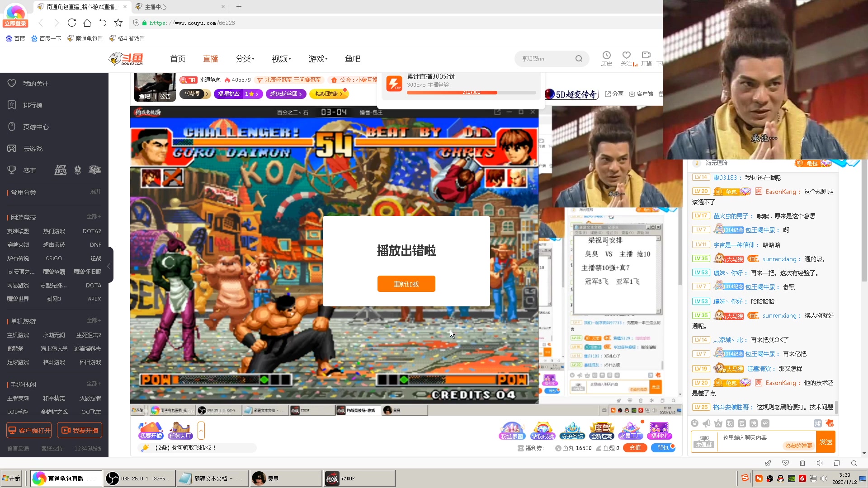Click the 梗 icon in chat toolbar
The height and width of the screenshot is (488, 868).
754,423
